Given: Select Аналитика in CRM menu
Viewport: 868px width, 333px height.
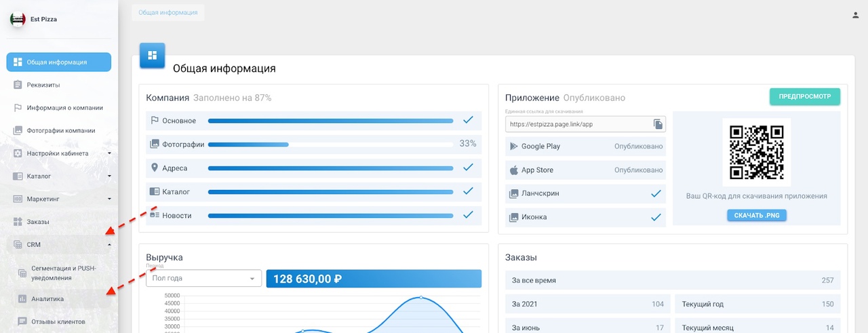Looking at the screenshot, I should click(47, 298).
